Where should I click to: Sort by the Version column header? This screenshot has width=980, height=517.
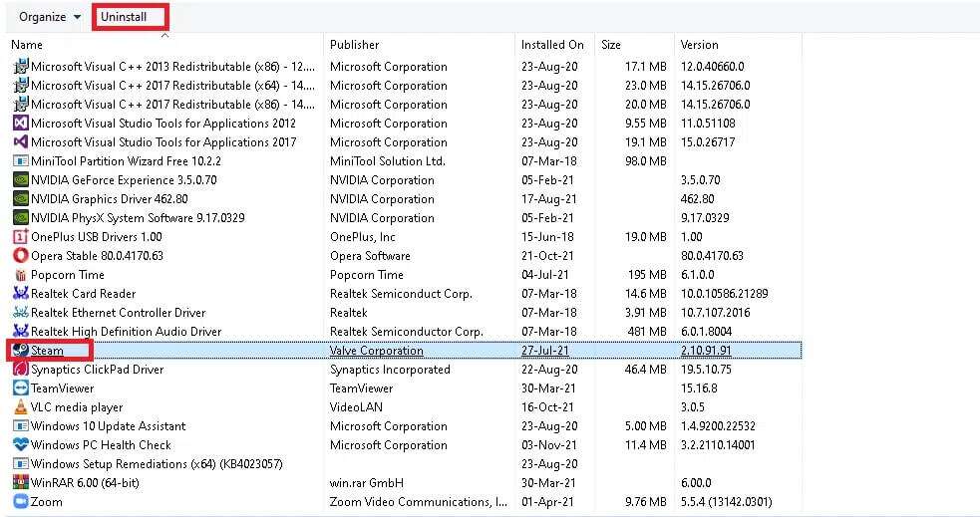coord(700,45)
